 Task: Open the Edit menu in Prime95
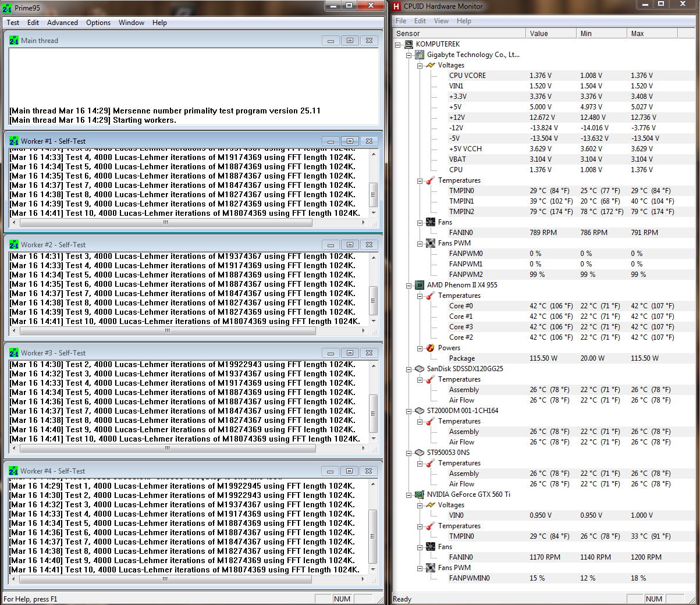33,23
